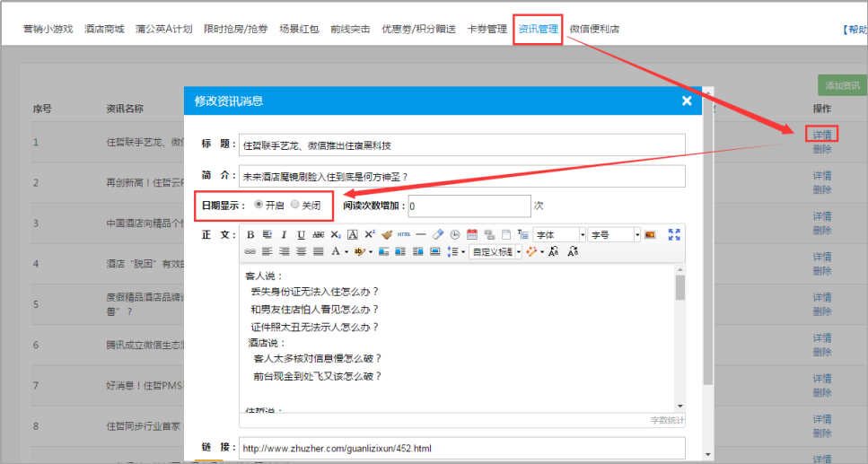The width and height of the screenshot is (868, 464).
Task: Justify text on both sides
Action: 319,252
